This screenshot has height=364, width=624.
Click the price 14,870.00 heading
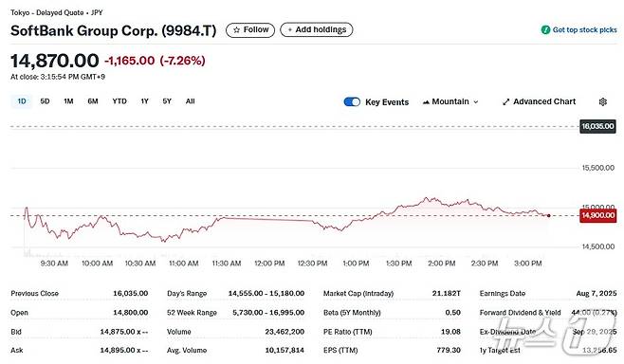click(x=54, y=61)
